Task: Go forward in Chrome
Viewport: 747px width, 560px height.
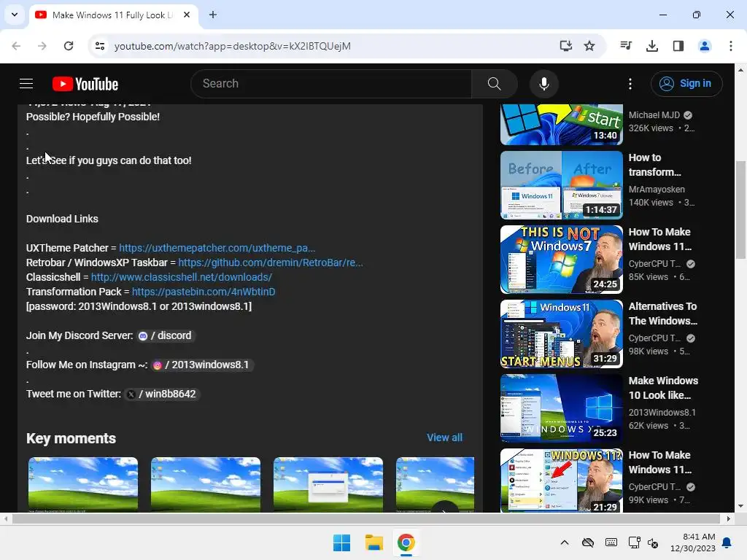Action: point(42,46)
